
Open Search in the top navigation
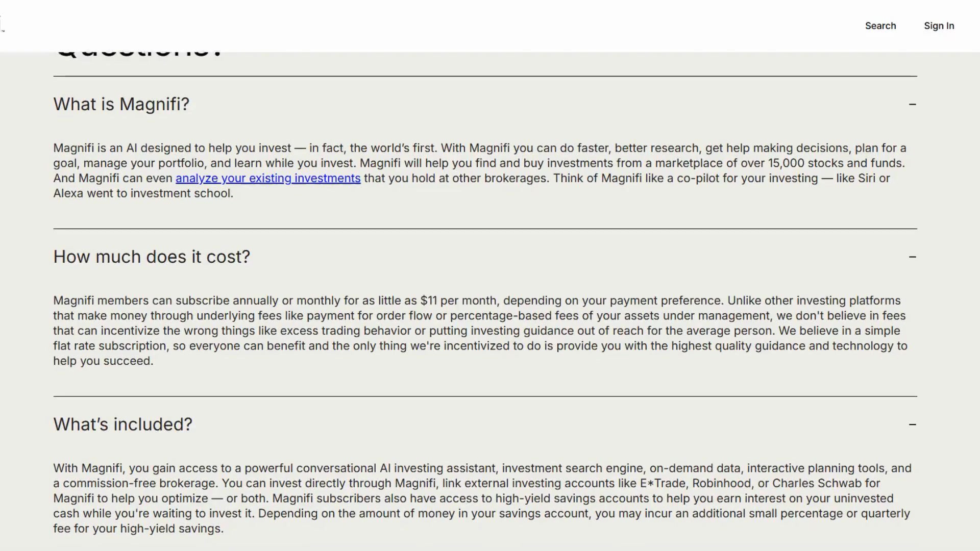(880, 26)
